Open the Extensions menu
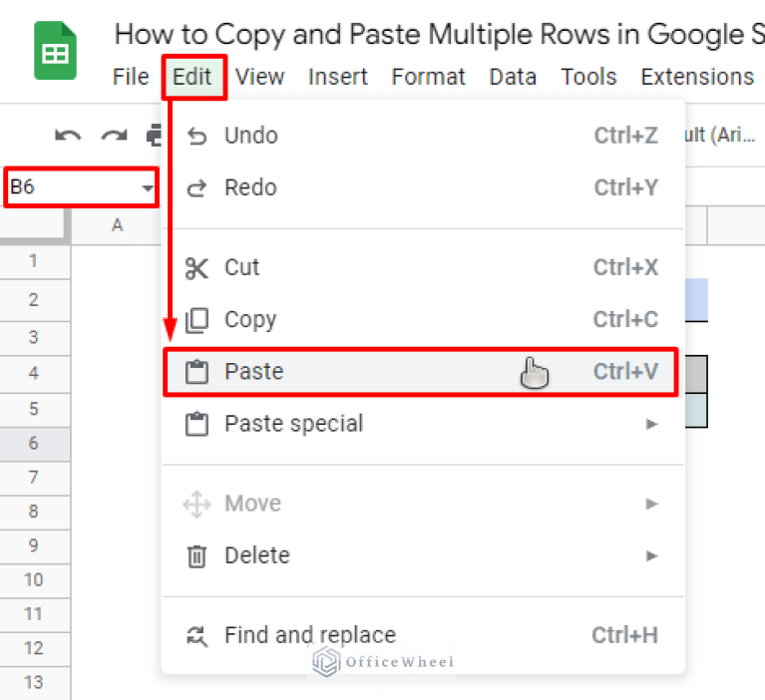The height and width of the screenshot is (700, 765). (x=697, y=77)
